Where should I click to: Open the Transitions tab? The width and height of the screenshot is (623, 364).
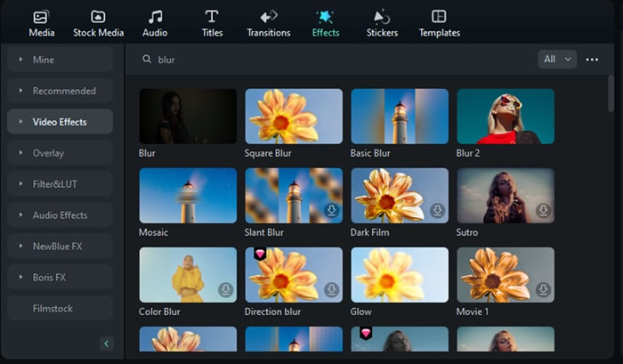(x=269, y=24)
